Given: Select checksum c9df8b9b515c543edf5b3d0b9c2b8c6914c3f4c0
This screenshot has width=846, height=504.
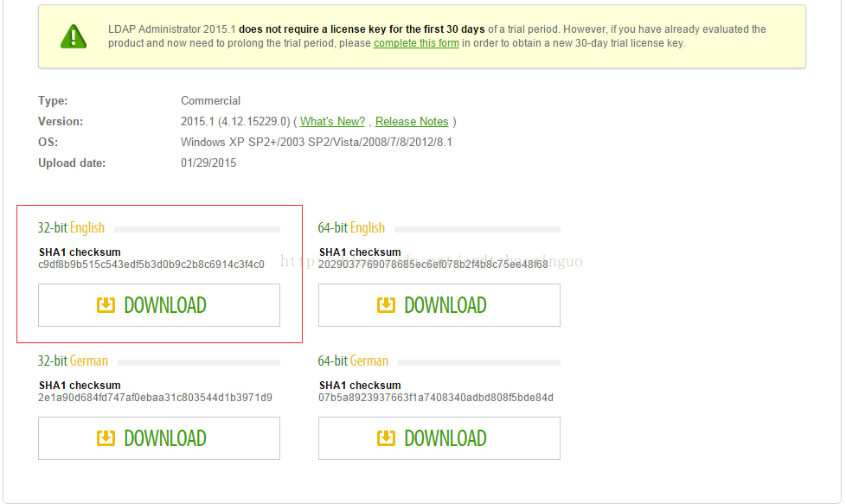Looking at the screenshot, I should 151,265.
